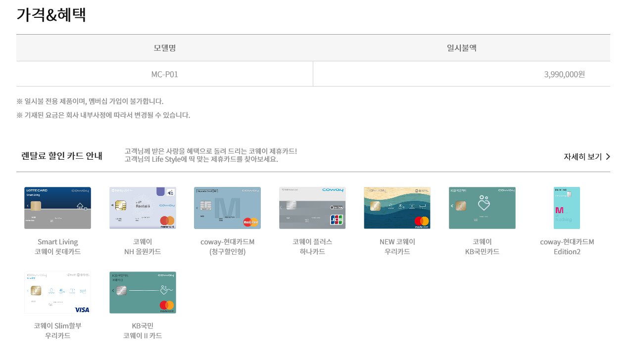Click the 코웨이 Slim할부 우리카드 label
Viewport: 629px width, 364px height.
click(x=57, y=331)
